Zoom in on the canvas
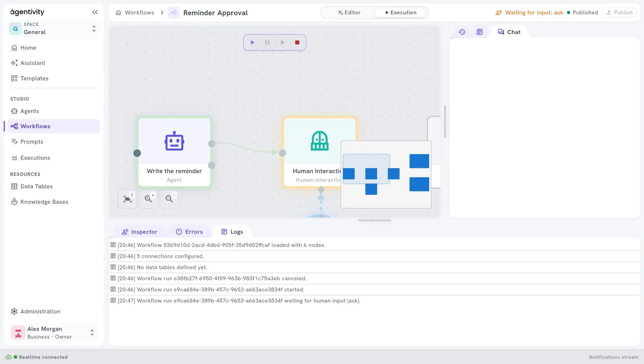 pos(149,199)
